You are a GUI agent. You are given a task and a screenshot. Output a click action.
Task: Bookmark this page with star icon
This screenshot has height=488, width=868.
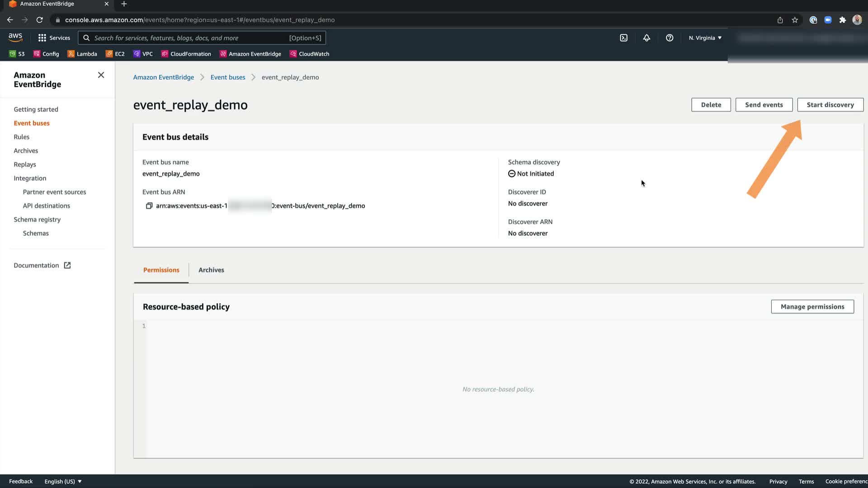click(795, 20)
